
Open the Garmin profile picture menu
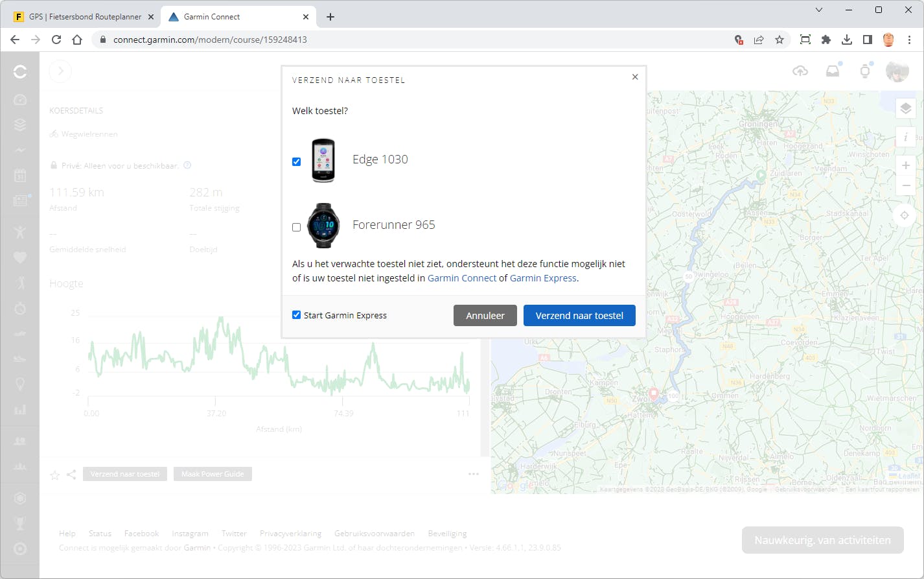[x=897, y=71]
